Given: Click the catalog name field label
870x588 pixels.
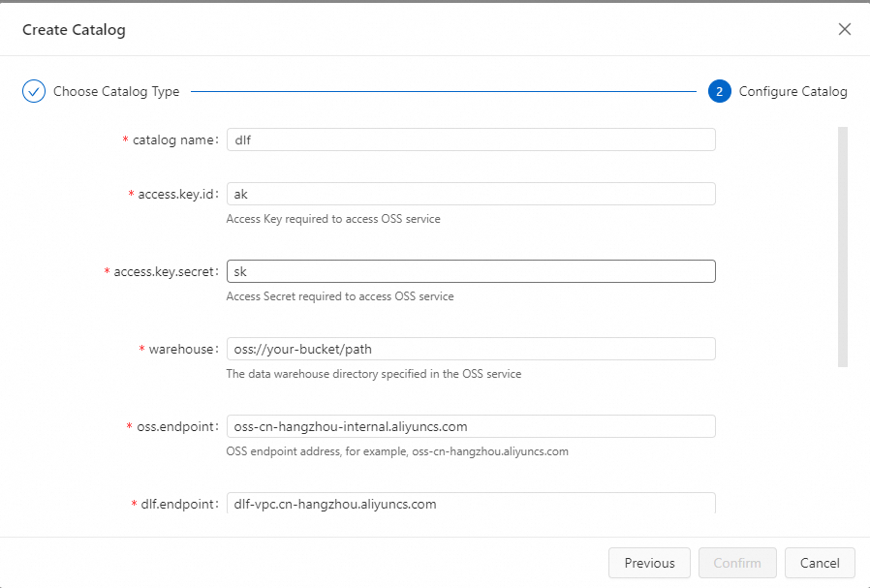Looking at the screenshot, I should [x=175, y=140].
